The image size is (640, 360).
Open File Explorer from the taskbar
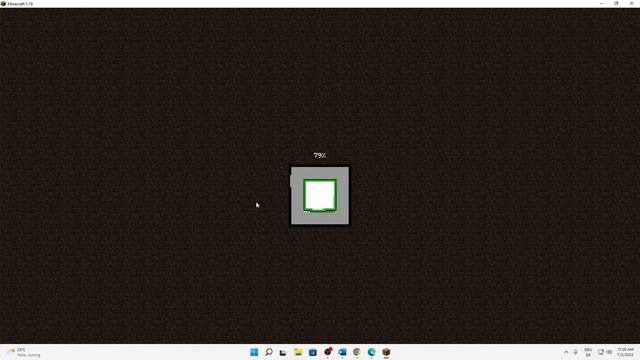tap(298, 352)
